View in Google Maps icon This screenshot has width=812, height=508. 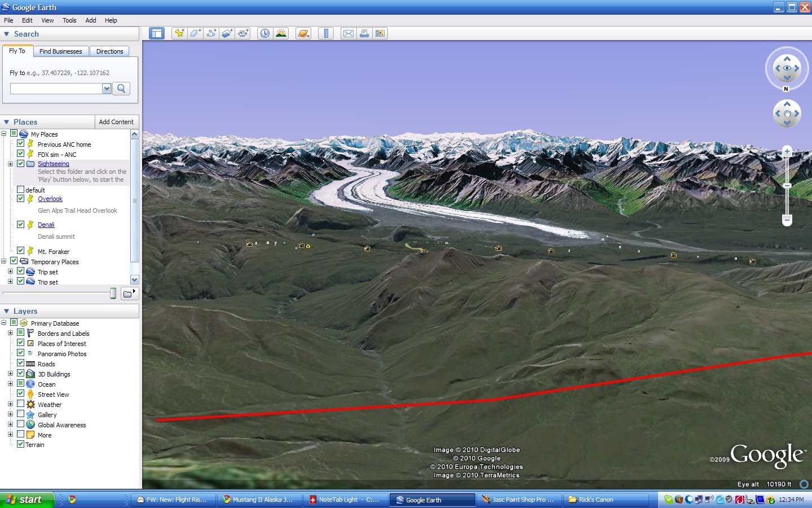tap(380, 33)
